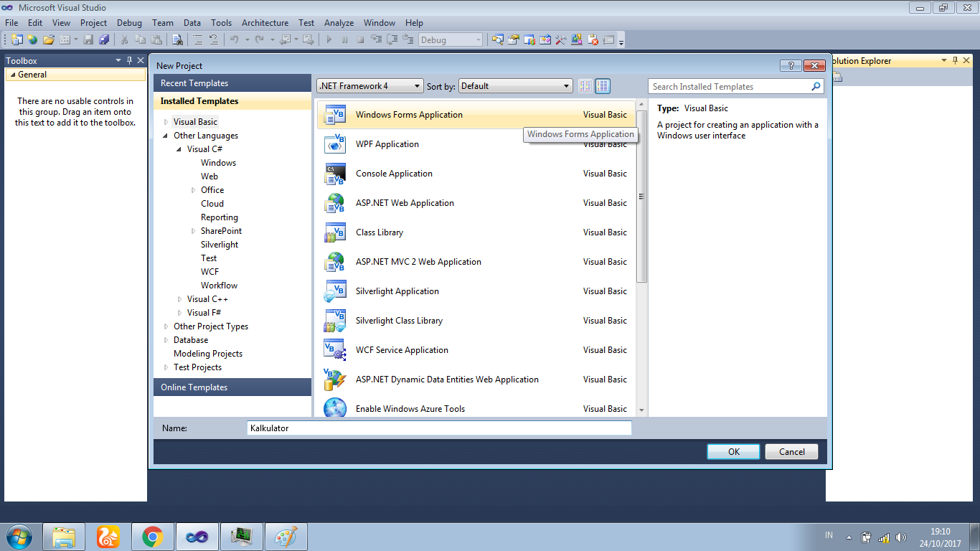Open Paint from taskbar

[x=286, y=537]
